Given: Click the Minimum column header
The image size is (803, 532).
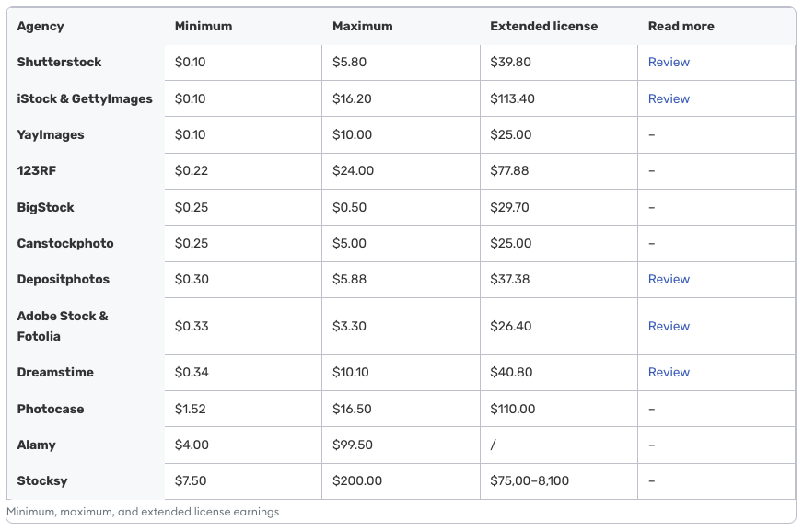Looking at the screenshot, I should (x=204, y=26).
